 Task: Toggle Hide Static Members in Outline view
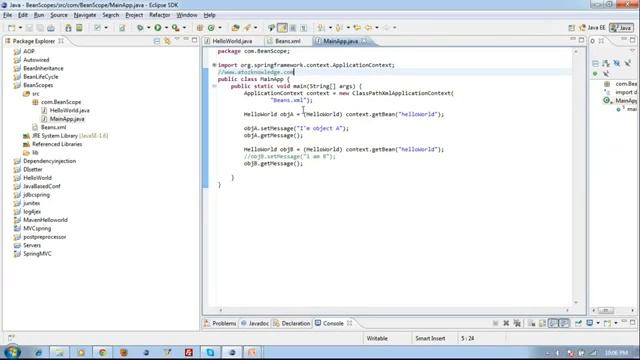coord(627,63)
